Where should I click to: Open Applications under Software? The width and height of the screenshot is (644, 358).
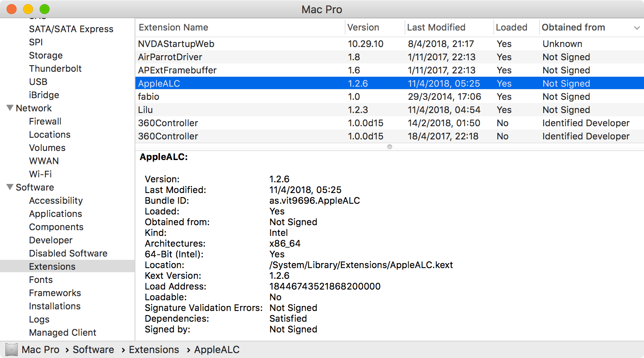click(x=56, y=214)
